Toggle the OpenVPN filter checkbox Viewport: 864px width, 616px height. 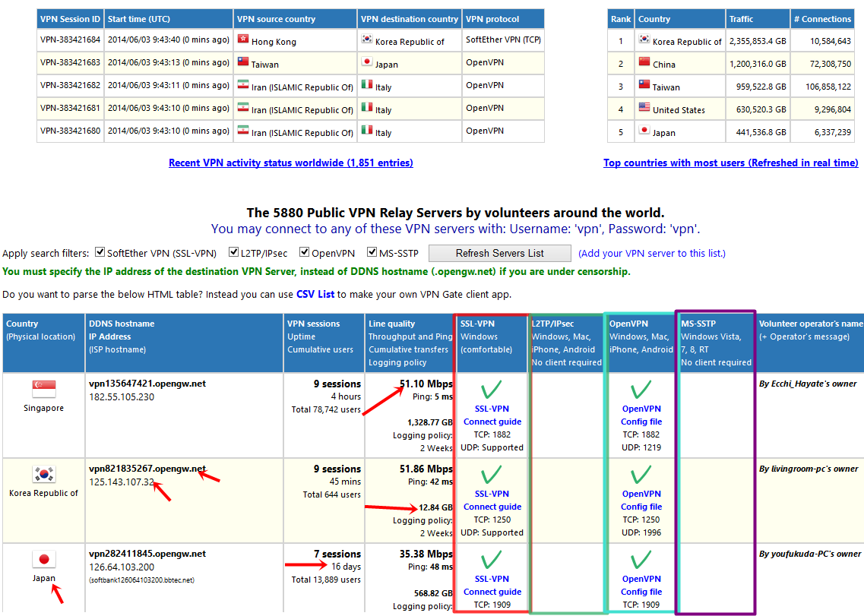pyautogui.click(x=304, y=252)
